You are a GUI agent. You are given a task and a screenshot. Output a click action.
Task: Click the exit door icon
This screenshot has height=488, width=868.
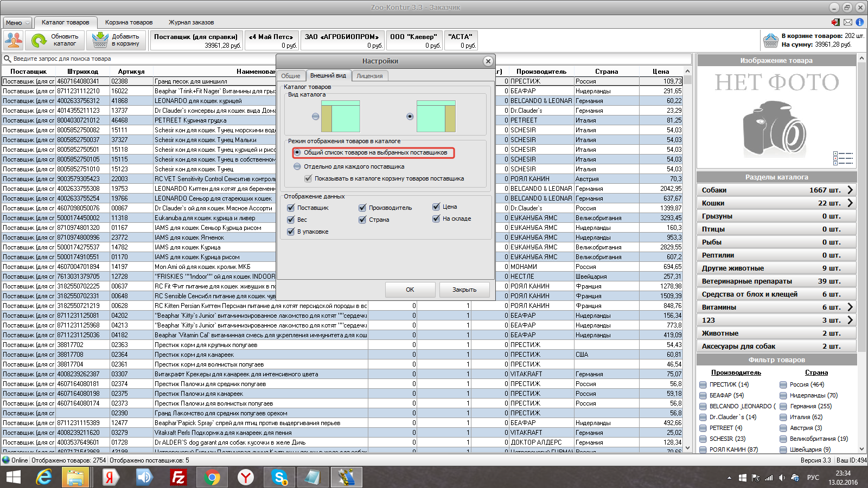[x=835, y=22]
